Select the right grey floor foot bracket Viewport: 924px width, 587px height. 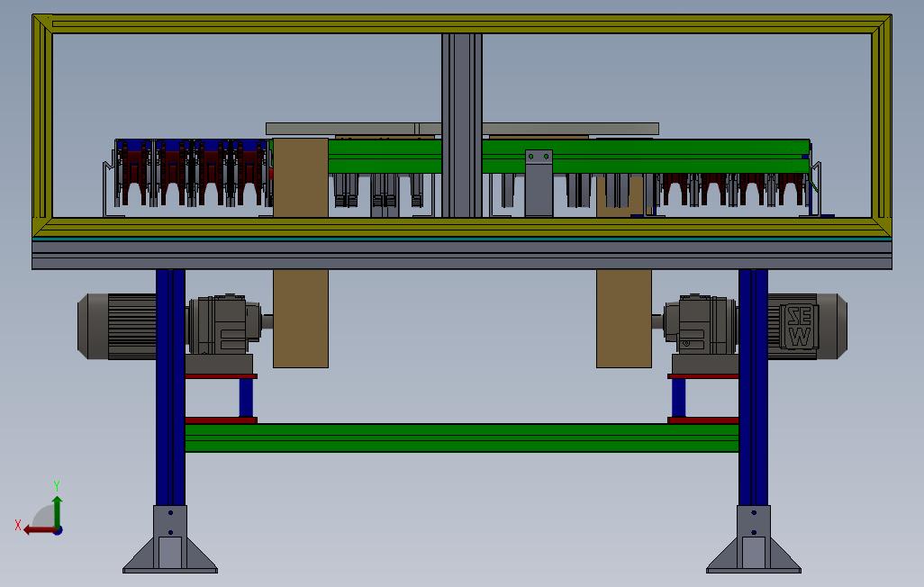coord(754,539)
